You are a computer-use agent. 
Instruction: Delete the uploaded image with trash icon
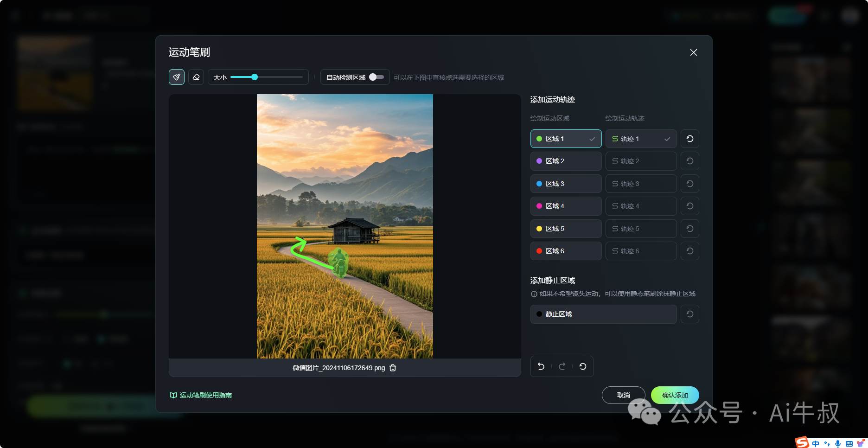pyautogui.click(x=393, y=368)
